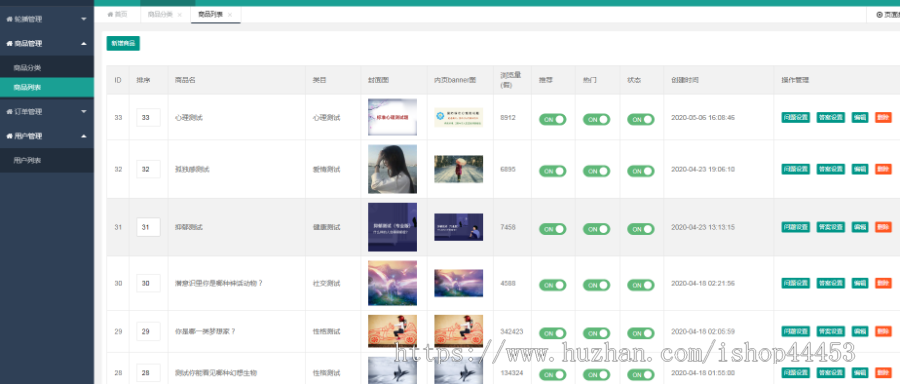Toggle 热门 switch for 抑郁测试 row
This screenshot has height=384, width=900.
pyautogui.click(x=596, y=229)
